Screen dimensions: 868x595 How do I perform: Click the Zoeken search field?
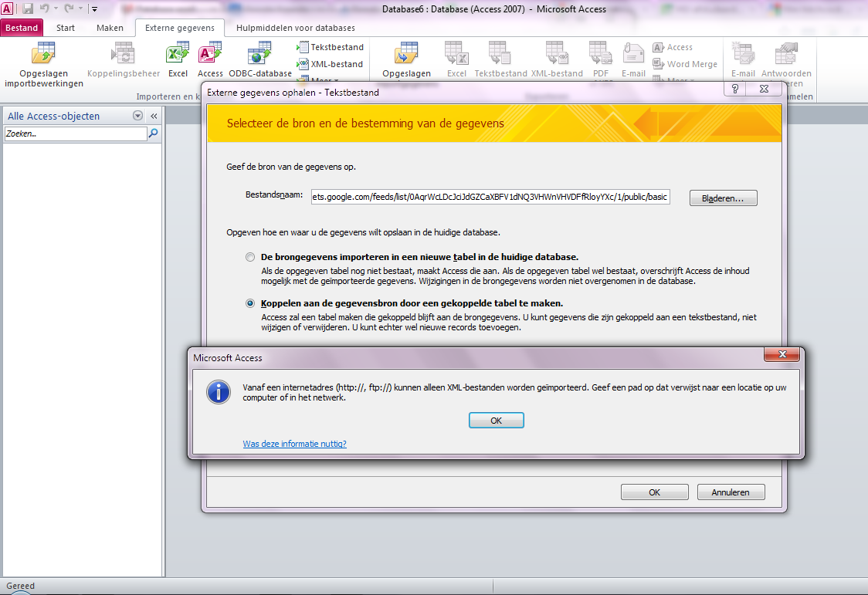tap(76, 134)
